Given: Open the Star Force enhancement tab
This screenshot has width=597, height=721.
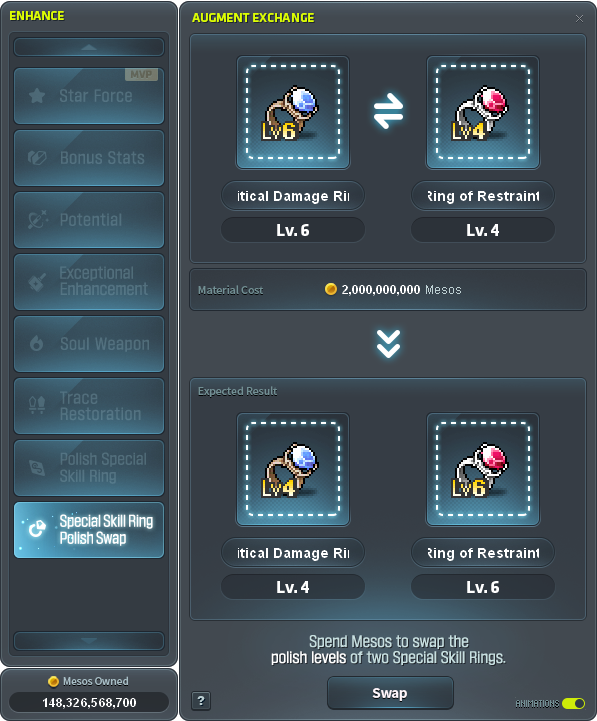Looking at the screenshot, I should (89, 96).
